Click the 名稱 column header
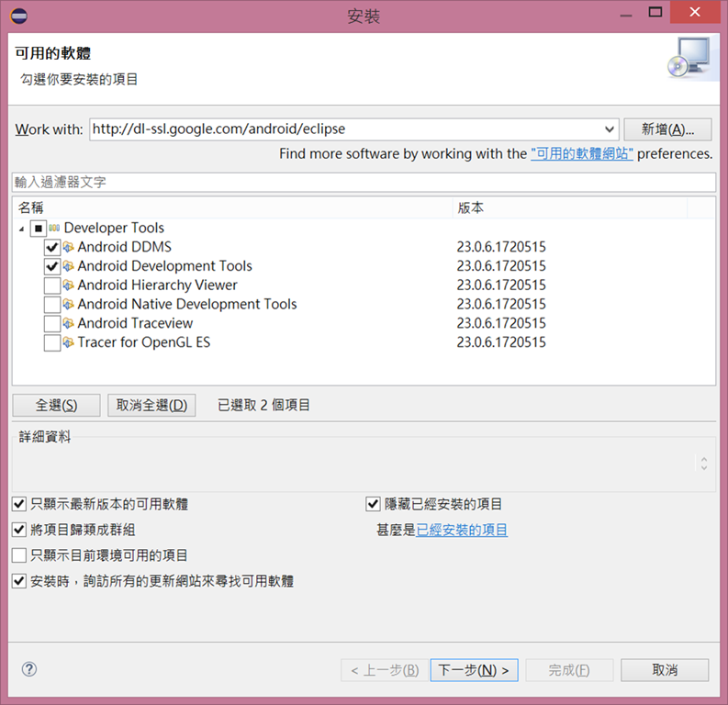The height and width of the screenshot is (705, 728). click(x=232, y=208)
